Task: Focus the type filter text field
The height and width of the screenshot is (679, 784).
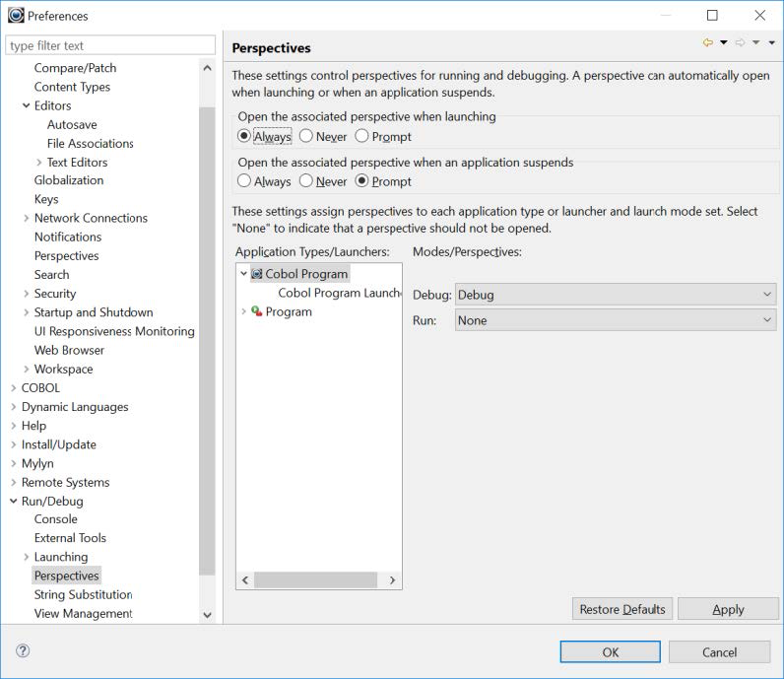Action: (110, 45)
